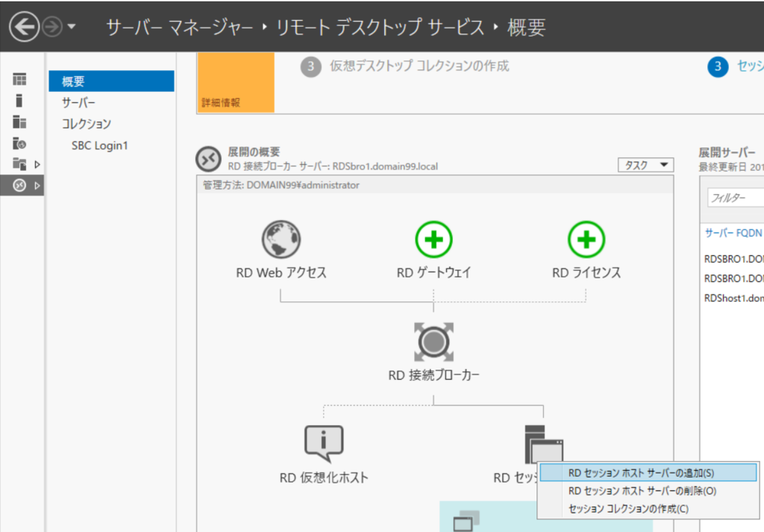Open the Dashboard icon in sidebar
This screenshot has width=764, height=532.
coord(19,79)
